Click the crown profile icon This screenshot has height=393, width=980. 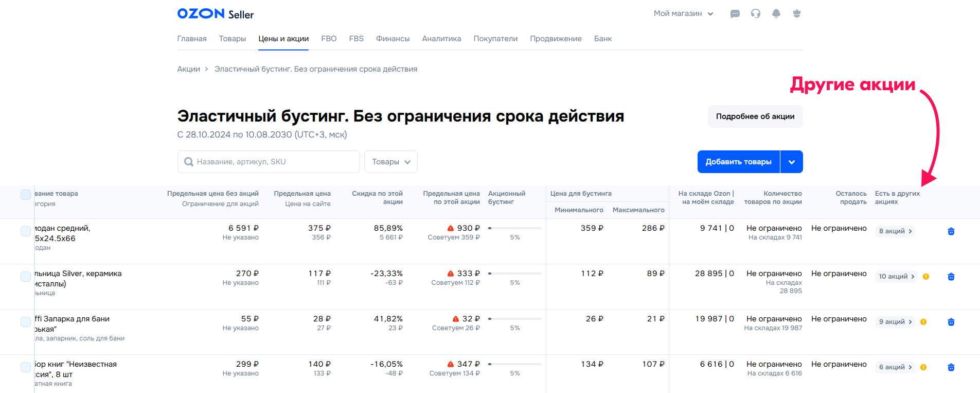tap(796, 14)
